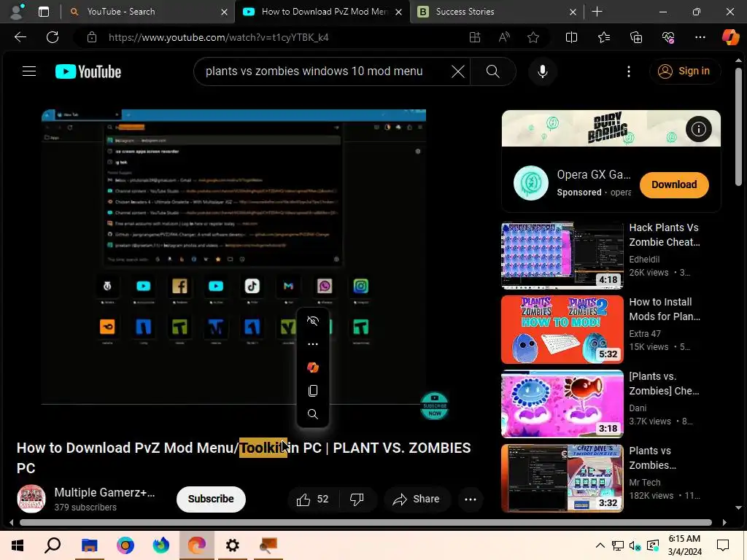This screenshot has height=560, width=747.
Task: Sign in to YouTube
Action: [x=684, y=71]
